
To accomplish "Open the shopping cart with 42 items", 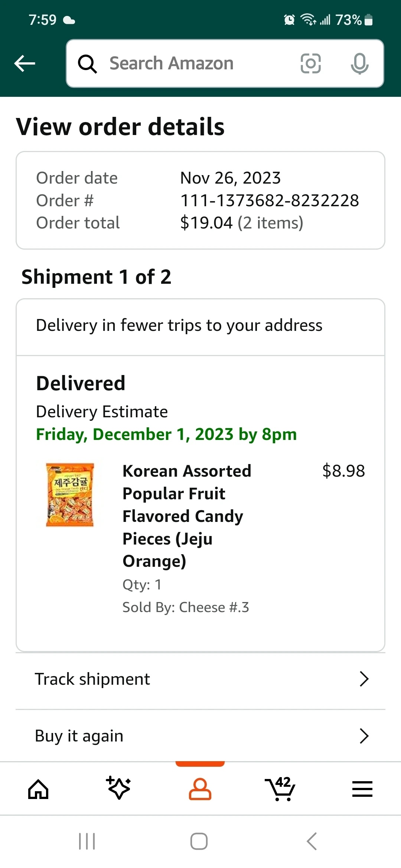I will coord(281,789).
